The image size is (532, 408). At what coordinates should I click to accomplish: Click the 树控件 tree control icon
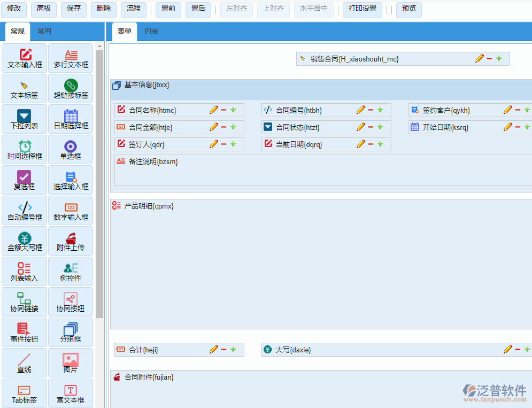71,272
